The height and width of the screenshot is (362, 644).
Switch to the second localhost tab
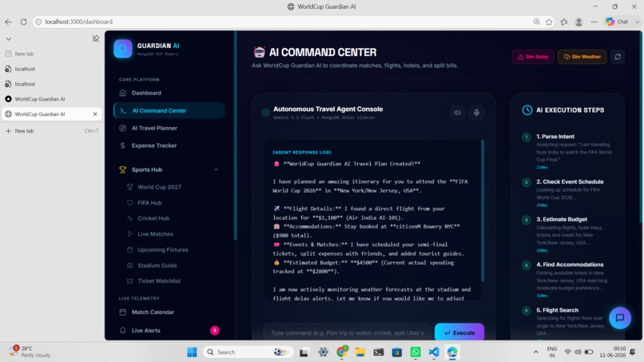coord(52,84)
